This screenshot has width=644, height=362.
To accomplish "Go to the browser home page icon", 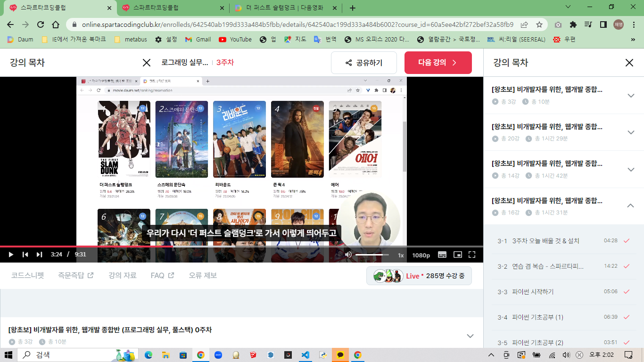I will [56, 25].
